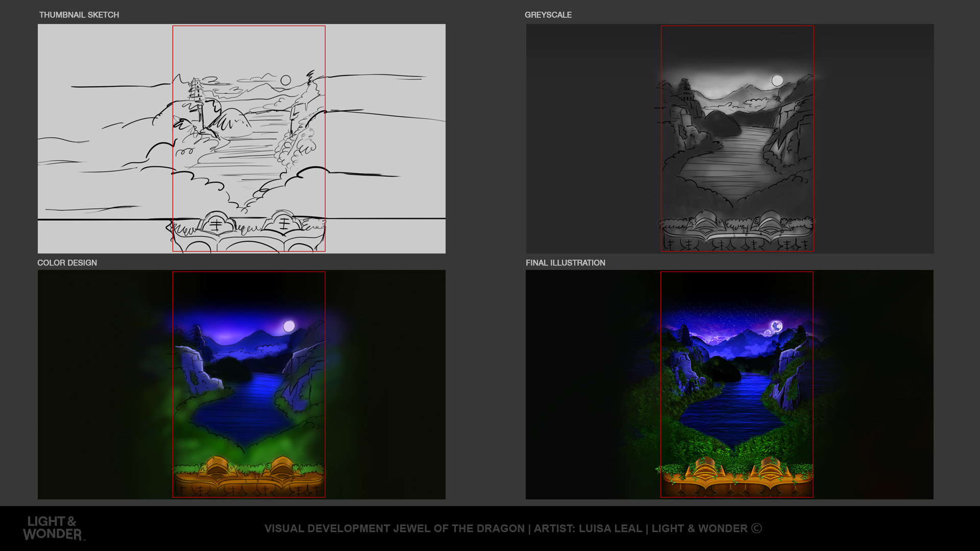Click the moon in the color design
Viewport: 980px width, 551px height.
pyautogui.click(x=289, y=326)
